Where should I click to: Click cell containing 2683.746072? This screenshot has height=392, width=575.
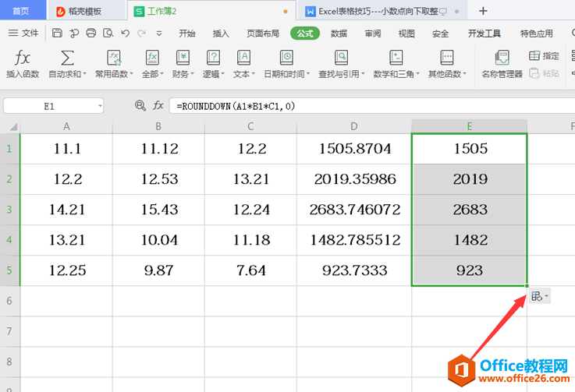coord(354,210)
